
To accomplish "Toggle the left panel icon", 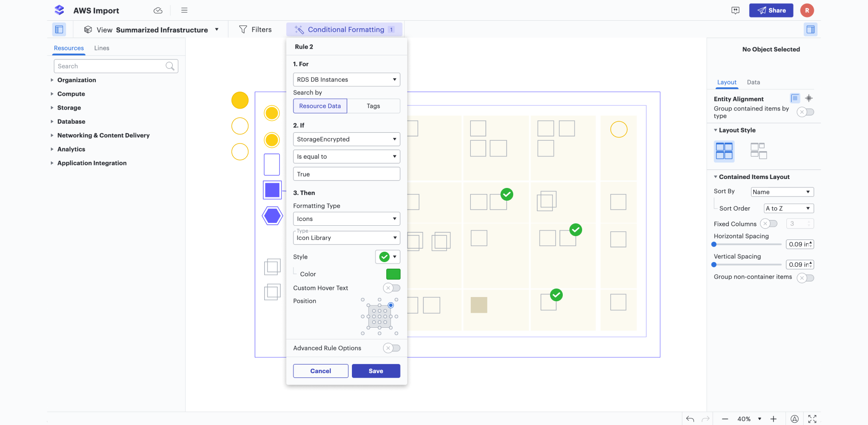I will pos(59,29).
